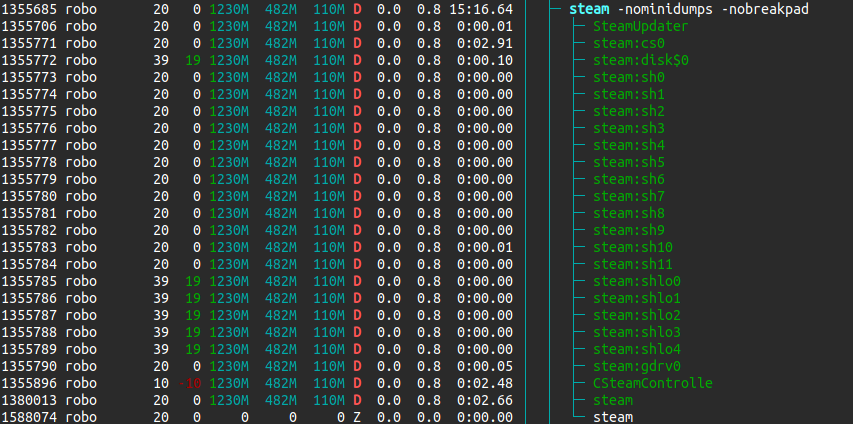Click PID 1355774
Screen dimensions: 853x424
click(29, 94)
